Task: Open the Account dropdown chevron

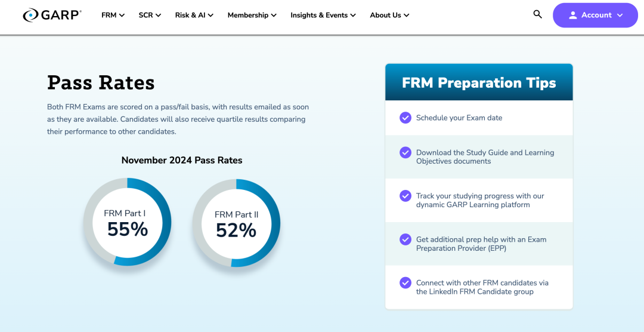Action: [620, 15]
